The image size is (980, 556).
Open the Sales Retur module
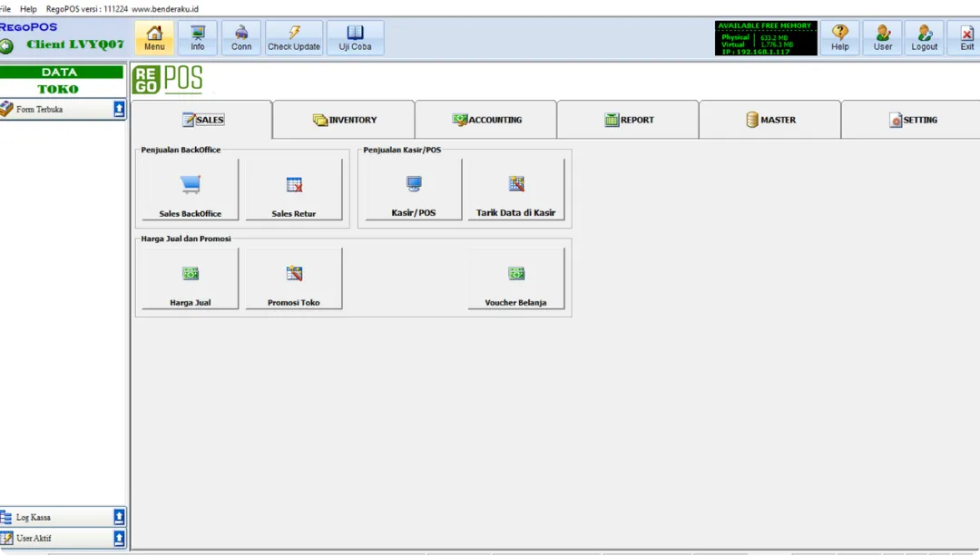point(294,190)
